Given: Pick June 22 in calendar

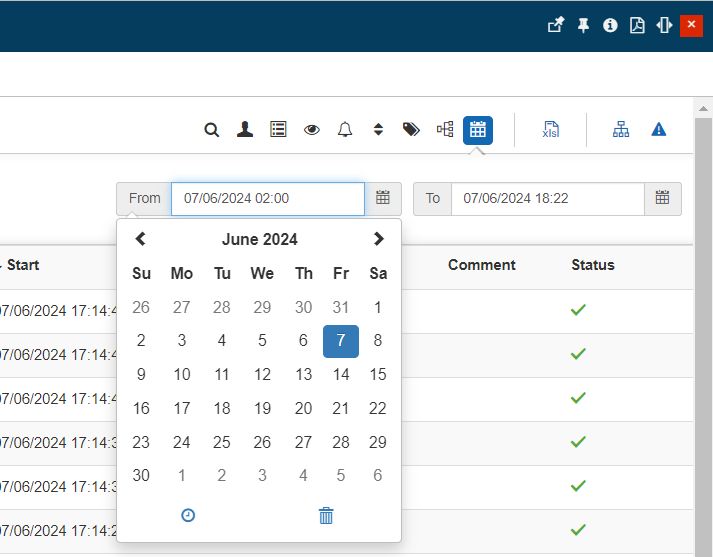Looking at the screenshot, I should click(x=378, y=408).
